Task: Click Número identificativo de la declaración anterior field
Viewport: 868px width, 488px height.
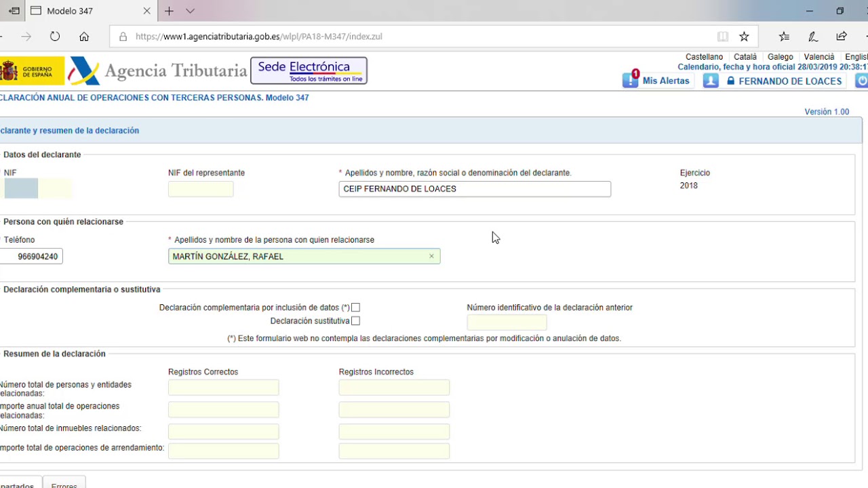Action: [x=507, y=323]
